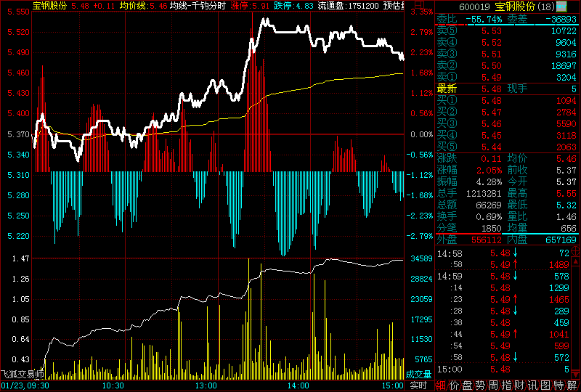Viewport: 581px width, 392px height.
Task: Click the 14:00 mark on time axis
Action: [298, 385]
